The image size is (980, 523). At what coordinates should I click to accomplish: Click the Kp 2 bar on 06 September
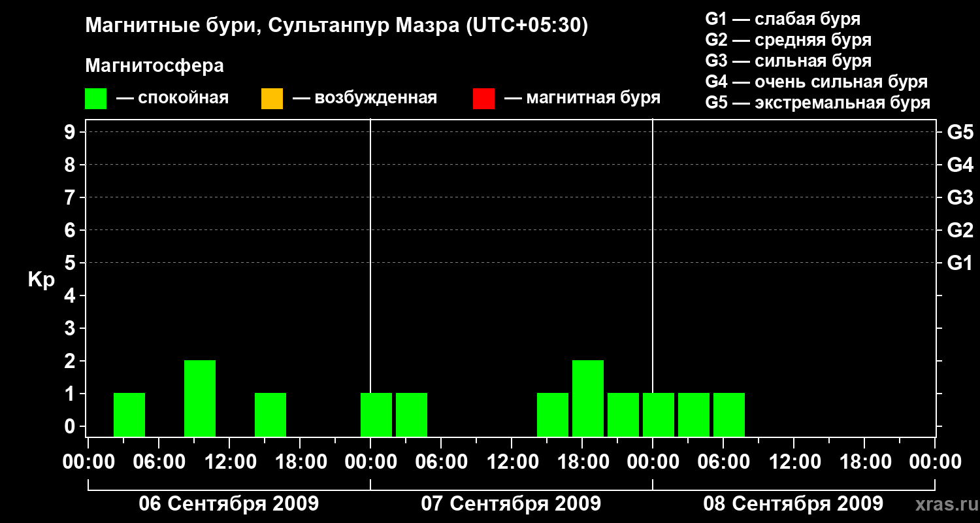(200, 398)
